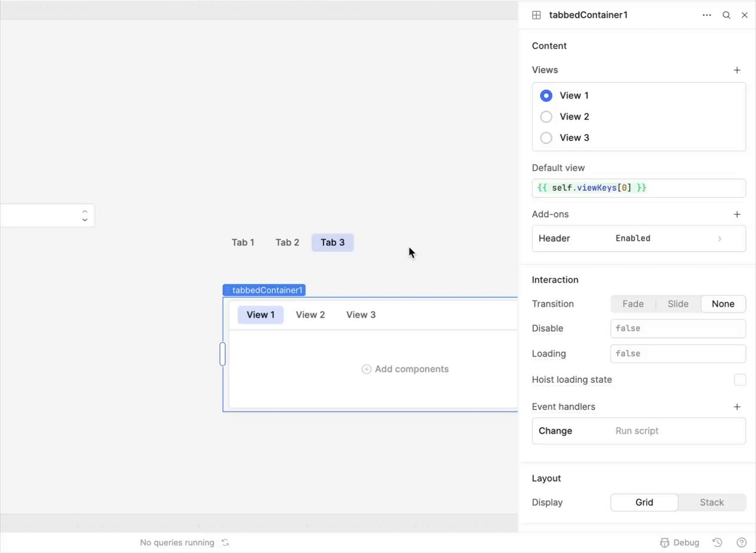This screenshot has height=553, width=756.
Task: Click the plus icon beside Add-ons
Action: point(737,214)
